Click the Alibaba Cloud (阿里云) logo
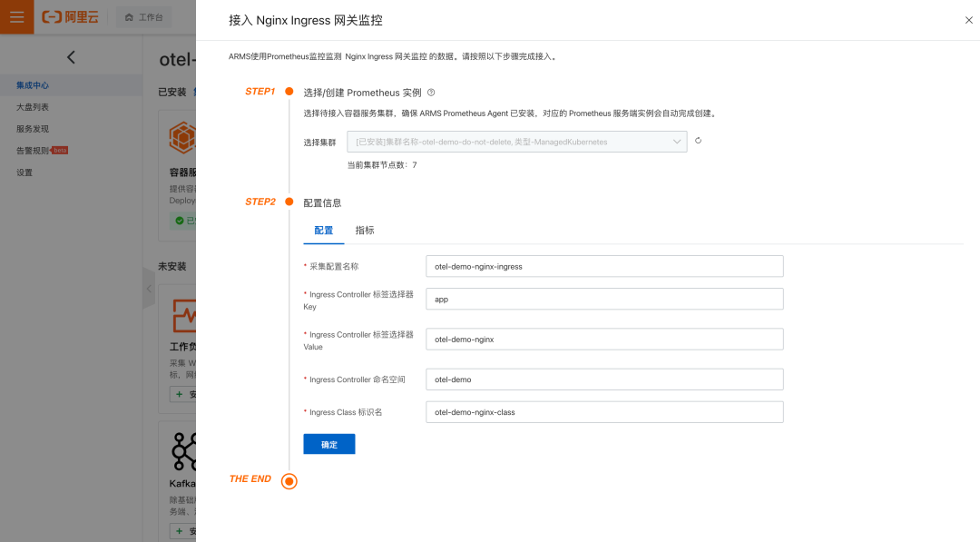980x542 pixels. [71, 17]
